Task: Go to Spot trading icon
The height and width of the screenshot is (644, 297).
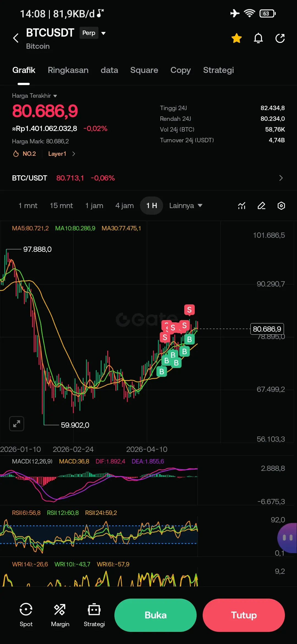Action: coord(26,615)
